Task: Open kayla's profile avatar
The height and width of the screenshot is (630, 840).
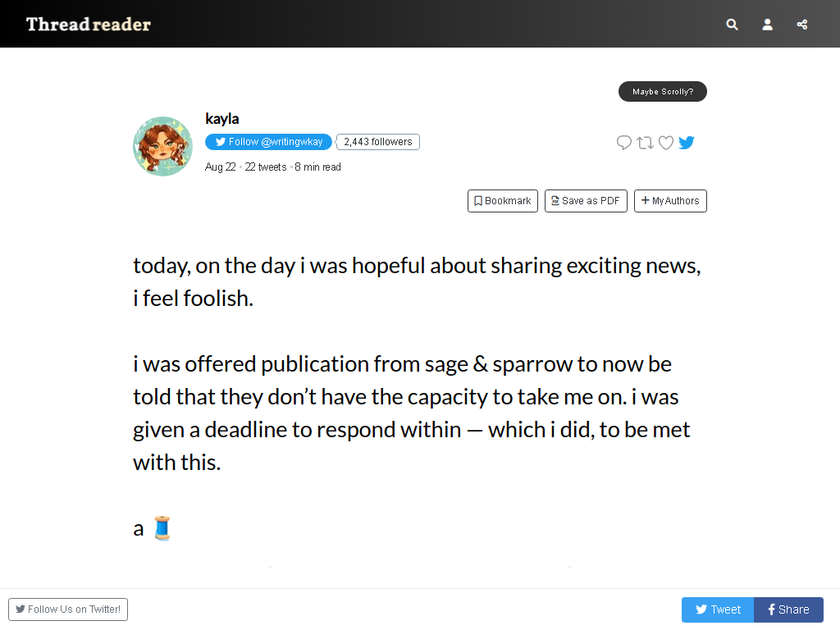Action: (163, 146)
